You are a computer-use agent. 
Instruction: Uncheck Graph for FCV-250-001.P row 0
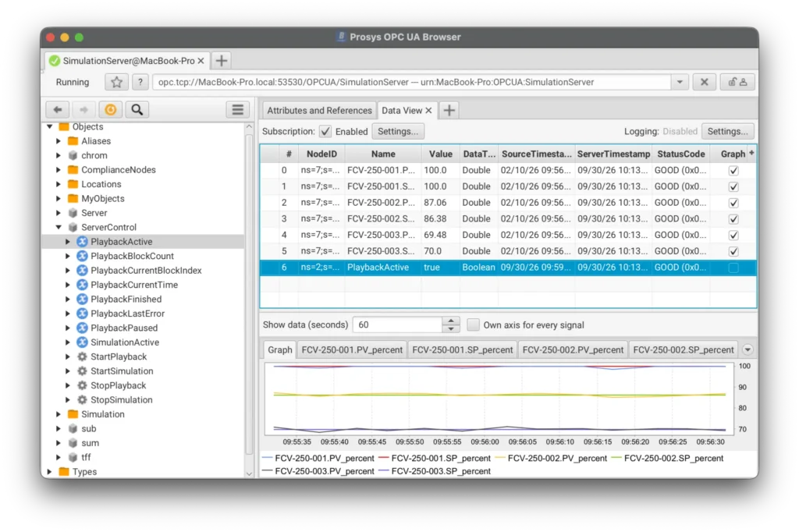(733, 170)
